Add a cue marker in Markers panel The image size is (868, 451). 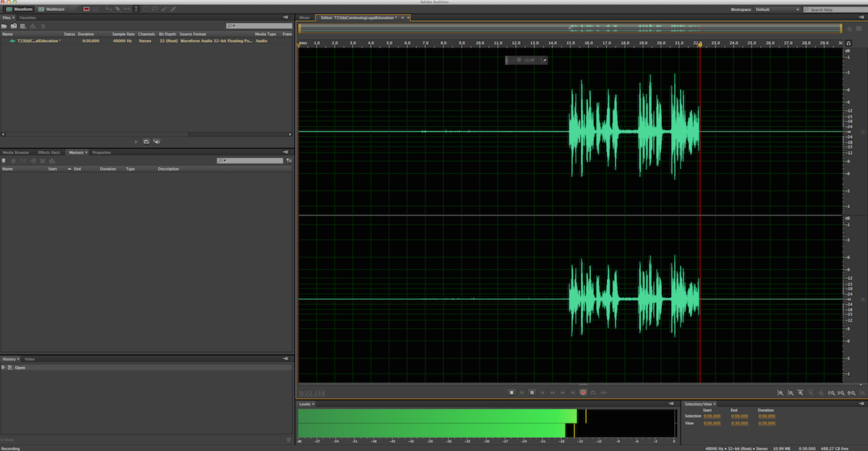coord(4,160)
